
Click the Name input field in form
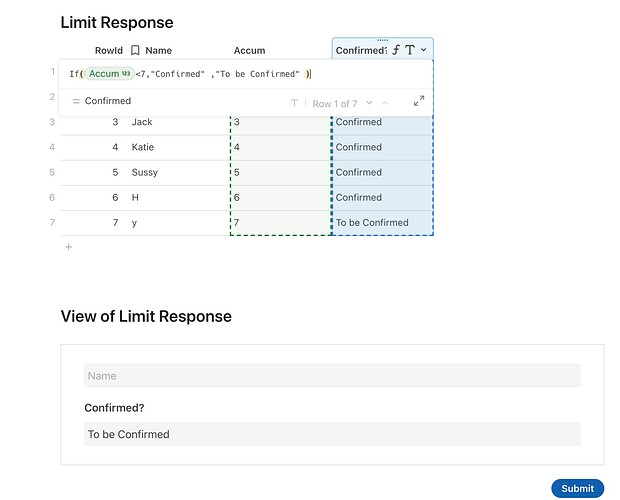pos(332,376)
